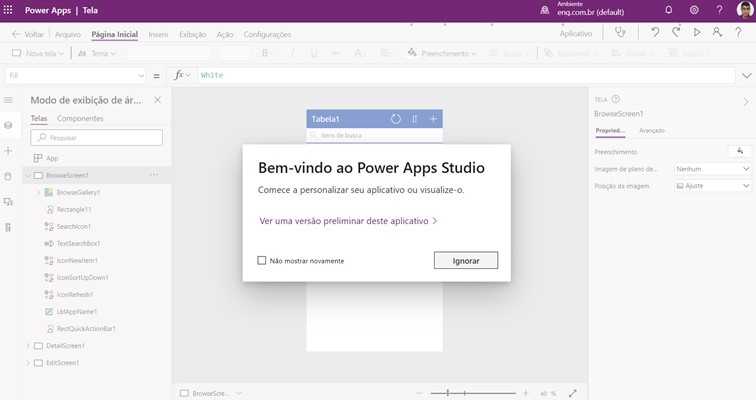Image resolution: width=756 pixels, height=400 pixels.
Task: Expand the BrowseGallery1 node
Action: coord(38,192)
